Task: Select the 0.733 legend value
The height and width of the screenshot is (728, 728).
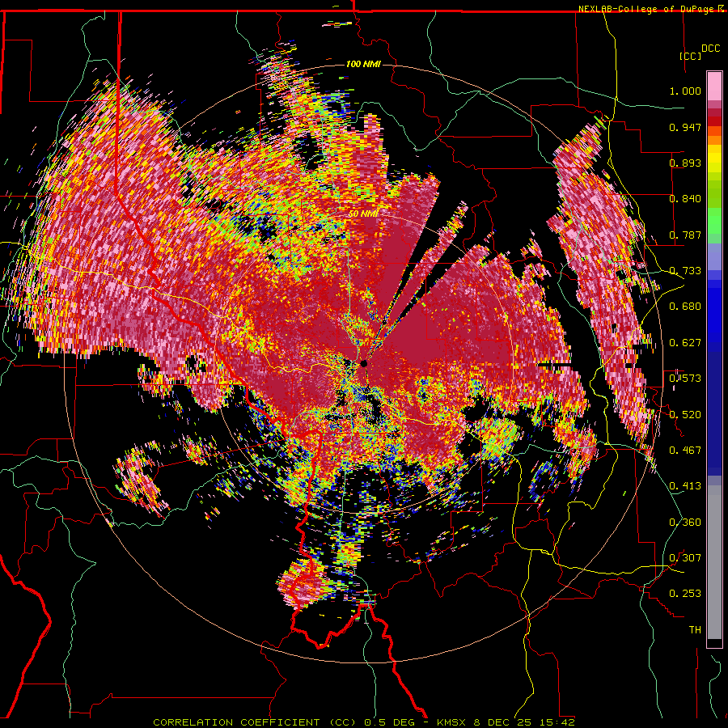Action: pyautogui.click(x=685, y=271)
